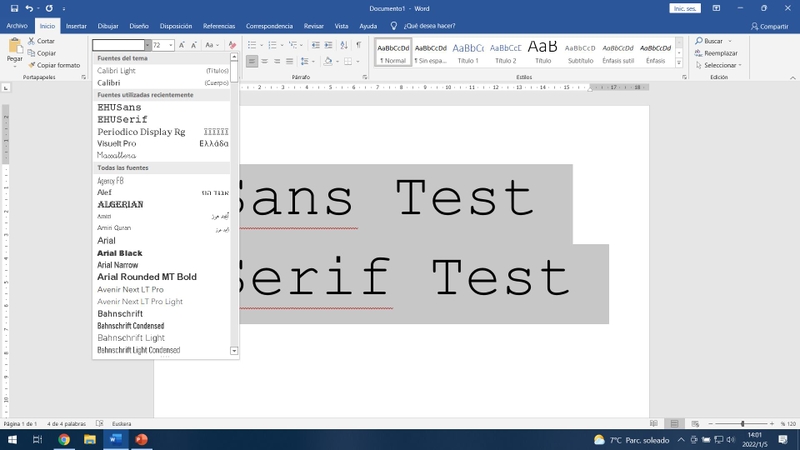800x450 pixels.
Task: Apply bulleted list
Action: 252,45
